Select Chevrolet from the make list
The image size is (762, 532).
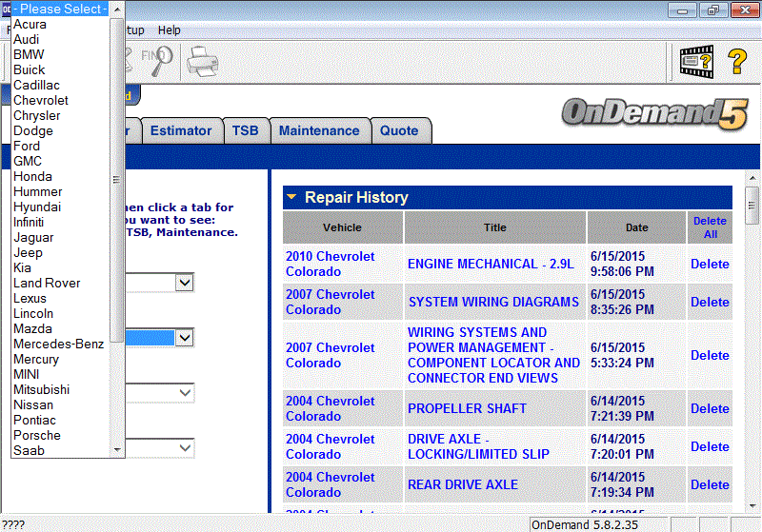(x=41, y=100)
